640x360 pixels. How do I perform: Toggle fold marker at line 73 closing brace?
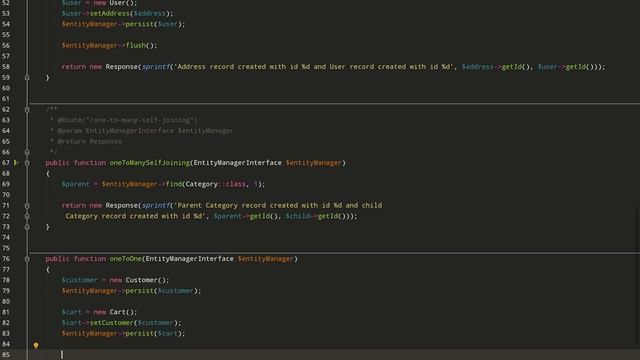27,227
